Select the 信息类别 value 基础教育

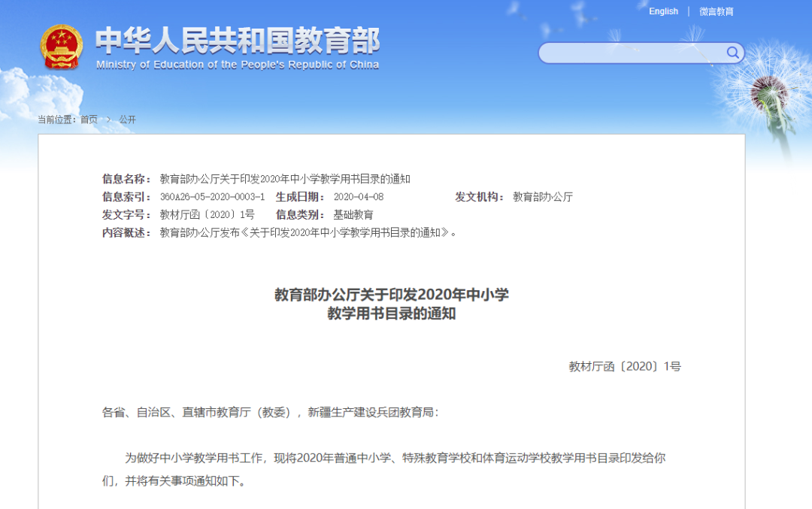click(x=355, y=214)
